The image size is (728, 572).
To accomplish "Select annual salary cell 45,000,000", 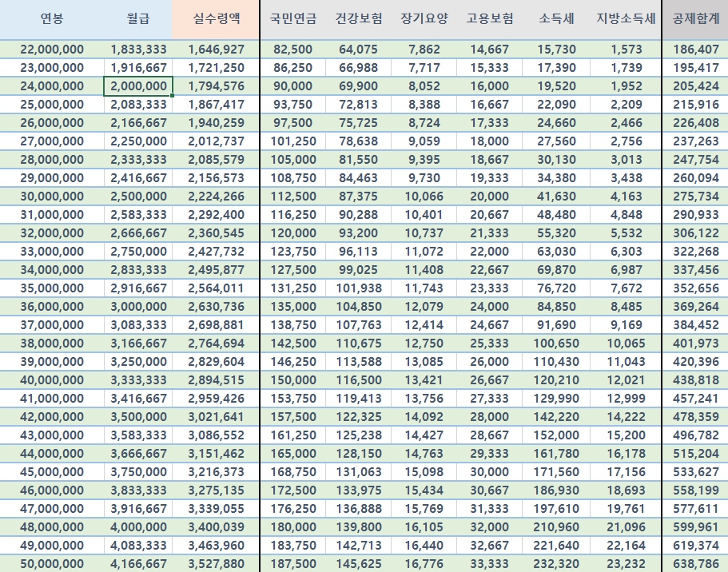I will pos(52,471).
